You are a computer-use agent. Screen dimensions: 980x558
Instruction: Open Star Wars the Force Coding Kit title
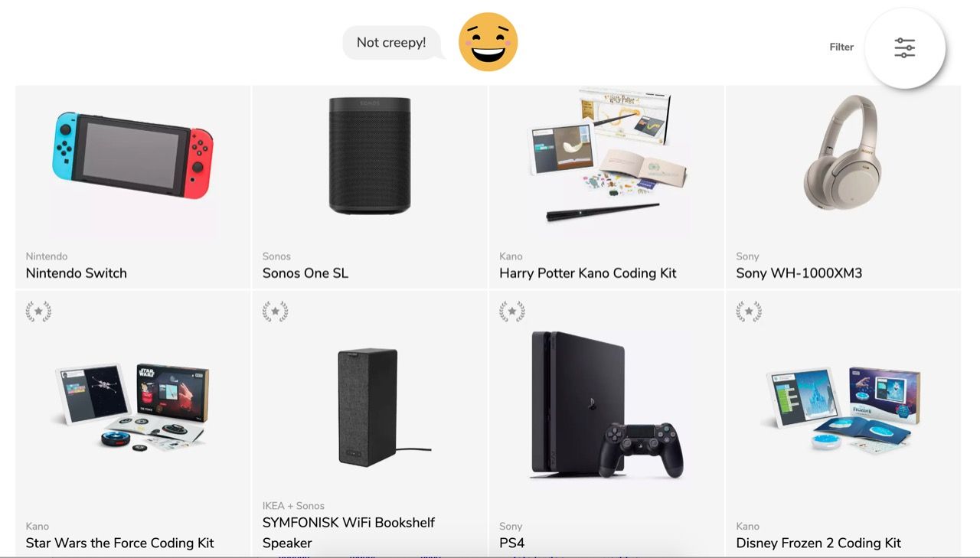120,543
